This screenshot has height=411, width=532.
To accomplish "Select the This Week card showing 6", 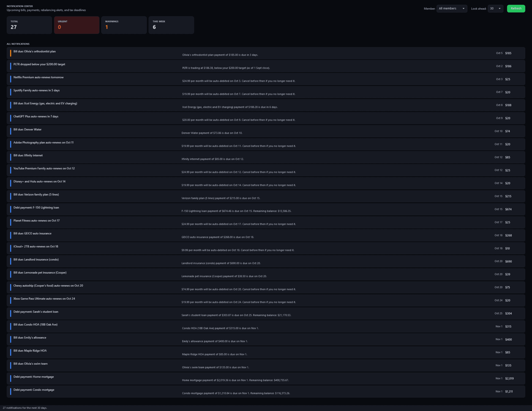I will point(171,25).
